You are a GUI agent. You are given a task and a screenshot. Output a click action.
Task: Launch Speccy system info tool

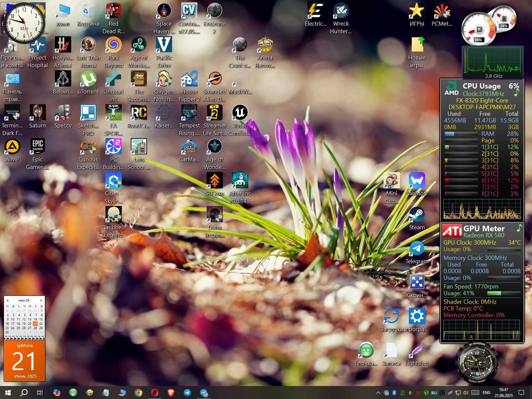[63, 117]
